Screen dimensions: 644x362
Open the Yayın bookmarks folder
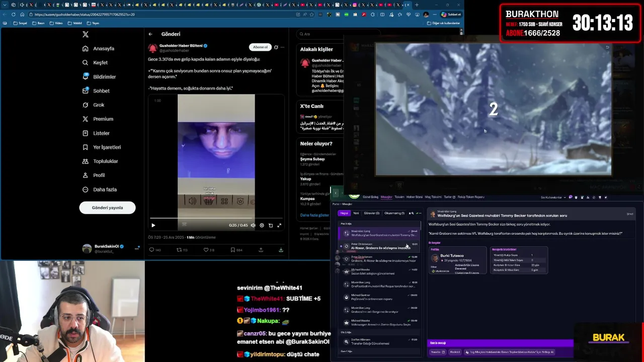coord(93,23)
